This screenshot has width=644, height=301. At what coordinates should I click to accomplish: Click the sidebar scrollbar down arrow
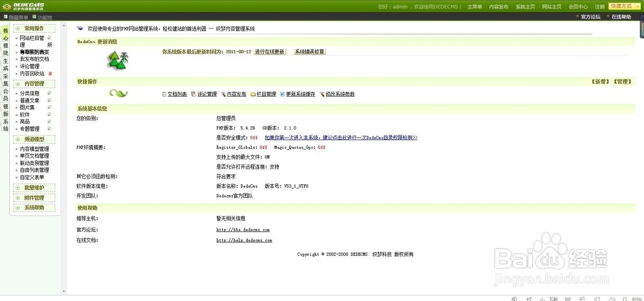[64, 291]
